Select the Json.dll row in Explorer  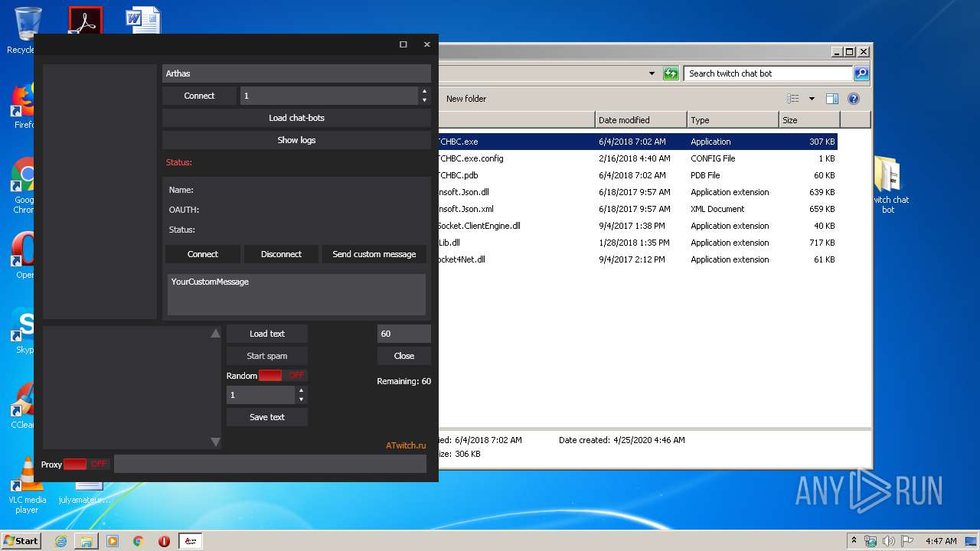coord(637,192)
